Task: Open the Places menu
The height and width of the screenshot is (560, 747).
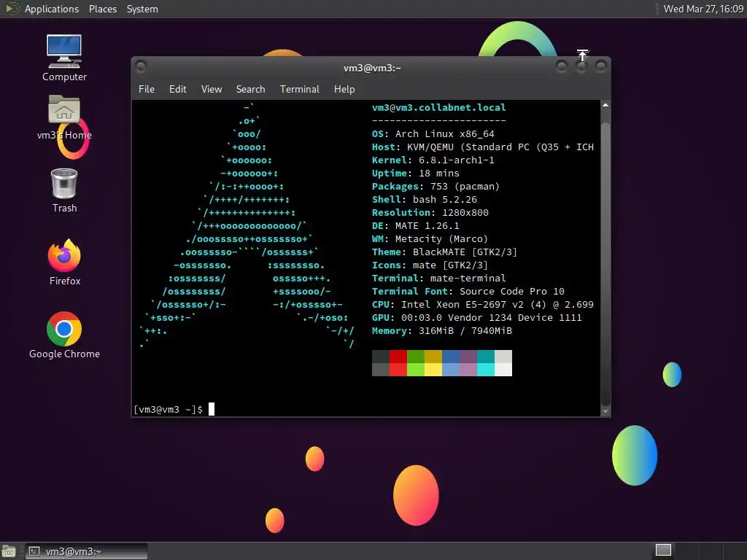Action: [x=102, y=9]
